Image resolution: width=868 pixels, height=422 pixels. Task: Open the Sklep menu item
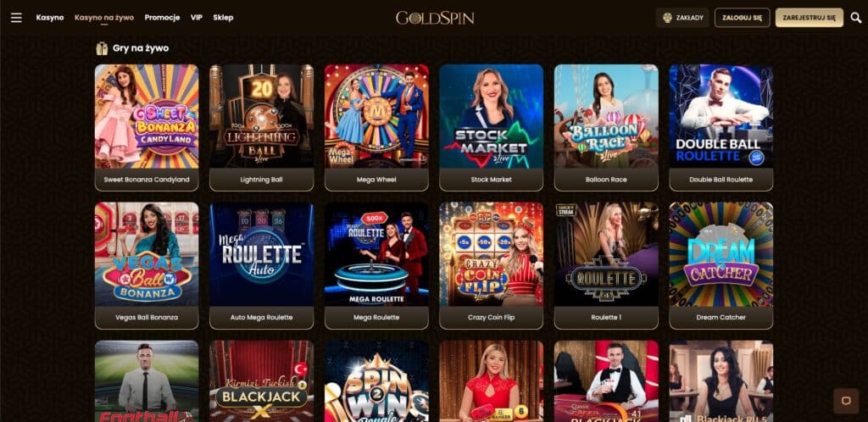[223, 18]
